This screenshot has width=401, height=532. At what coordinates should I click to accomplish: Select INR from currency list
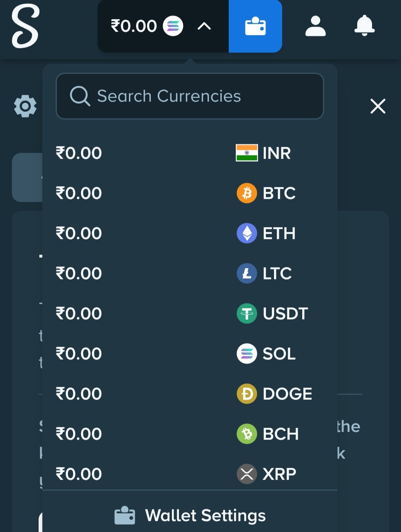[276, 153]
